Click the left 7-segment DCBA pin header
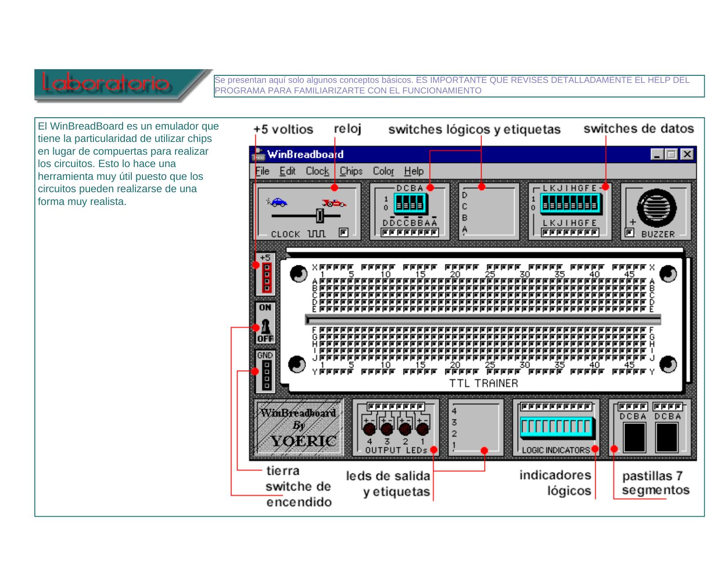The width and height of the screenshot is (728, 562). (633, 406)
